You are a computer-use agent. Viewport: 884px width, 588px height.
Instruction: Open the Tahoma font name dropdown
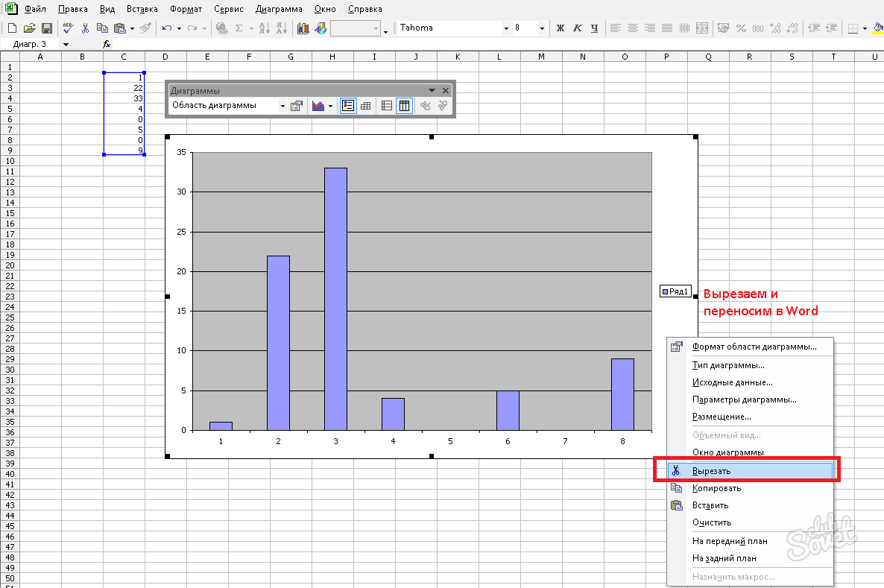506,28
